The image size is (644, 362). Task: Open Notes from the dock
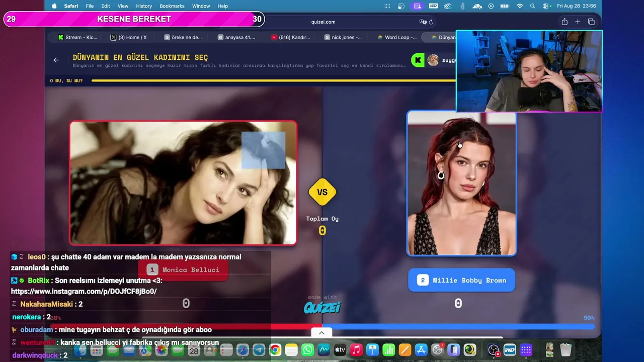(x=291, y=350)
